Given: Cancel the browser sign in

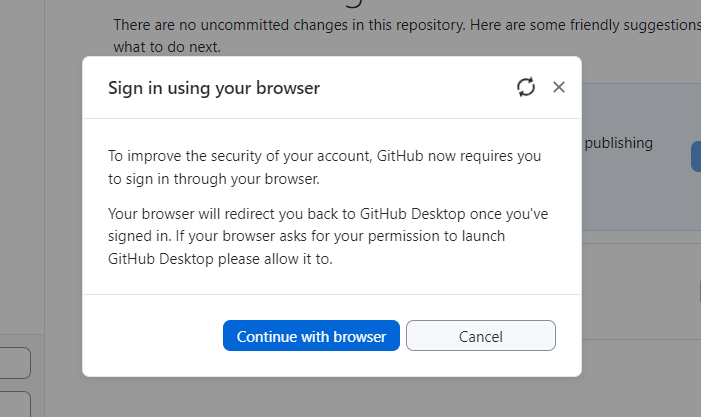Looking at the screenshot, I should 480,336.
